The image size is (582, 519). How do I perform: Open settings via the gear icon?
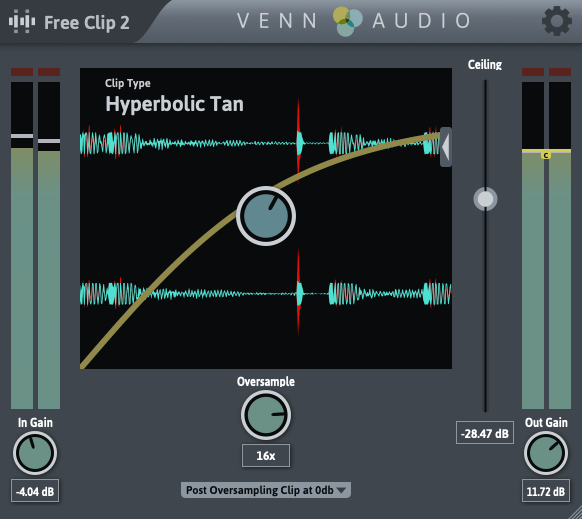[x=556, y=22]
